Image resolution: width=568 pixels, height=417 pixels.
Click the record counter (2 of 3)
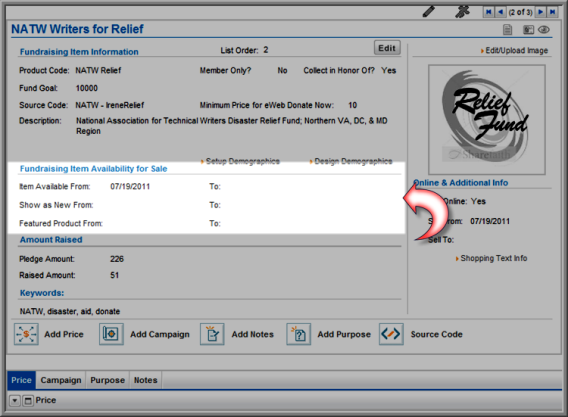point(521,12)
